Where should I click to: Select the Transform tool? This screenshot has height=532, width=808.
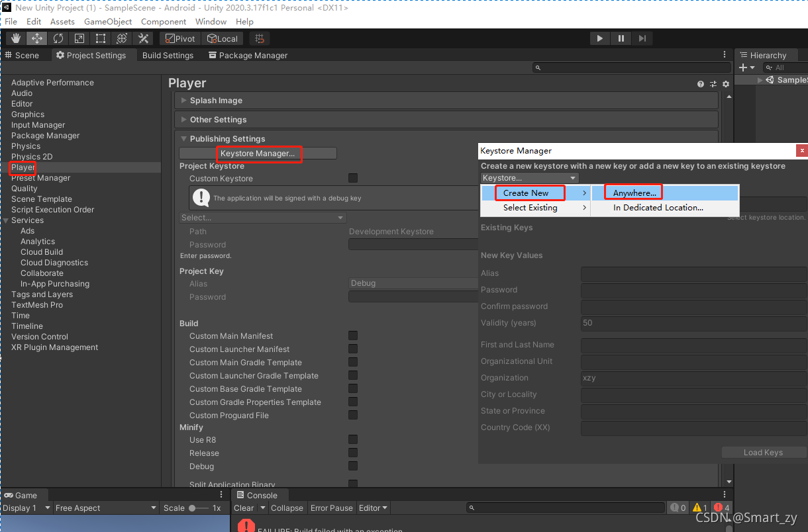pyautogui.click(x=122, y=38)
